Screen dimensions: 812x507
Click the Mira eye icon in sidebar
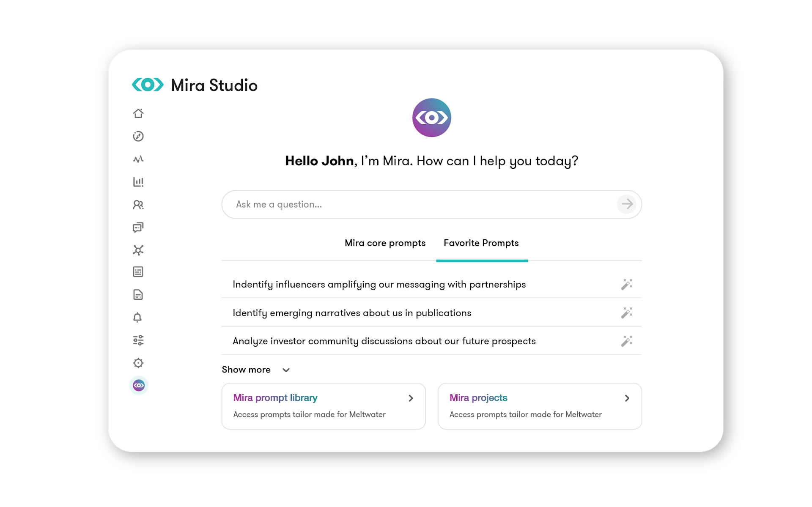[139, 386]
